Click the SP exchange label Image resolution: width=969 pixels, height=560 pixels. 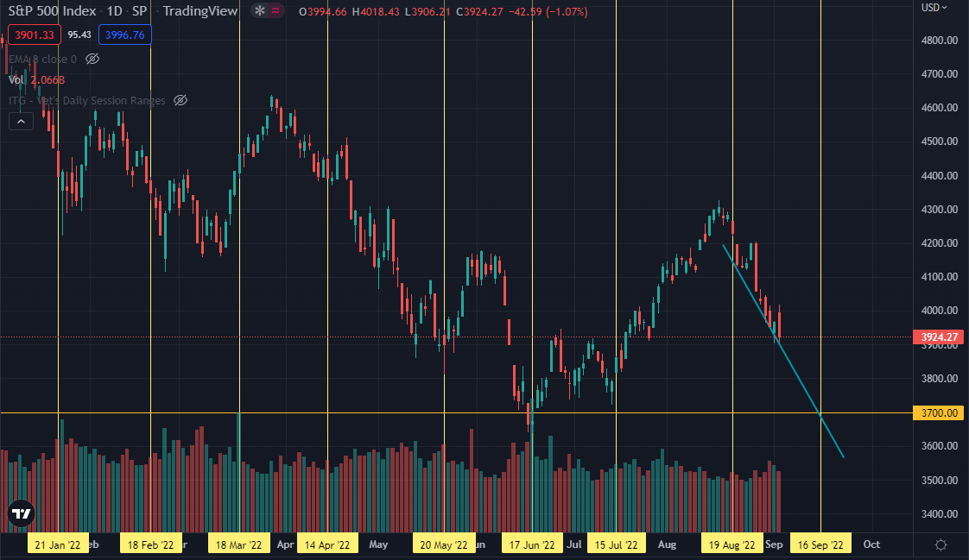140,11
